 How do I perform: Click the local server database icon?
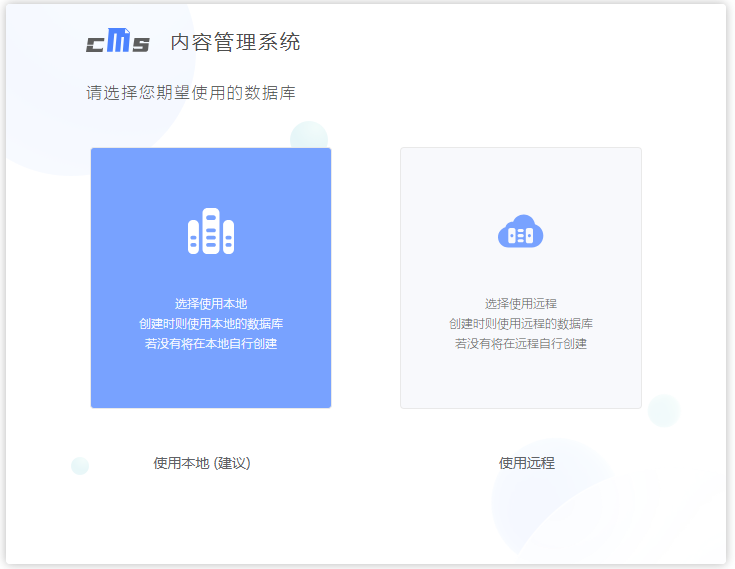[211, 231]
